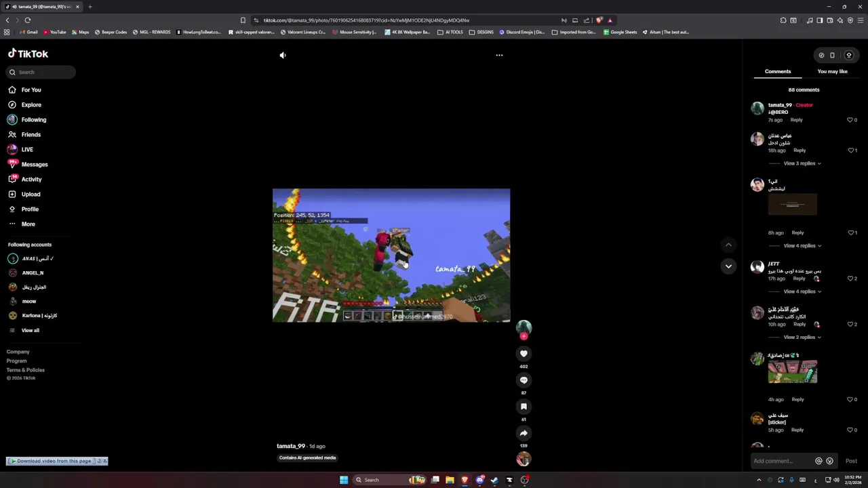Open the Brave hamburger main menu
Viewport: 868px width, 488px height.
pos(860,20)
